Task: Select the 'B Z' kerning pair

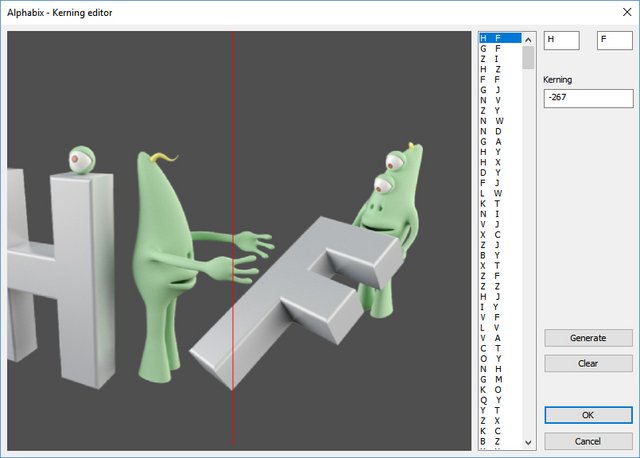Action: (500, 441)
